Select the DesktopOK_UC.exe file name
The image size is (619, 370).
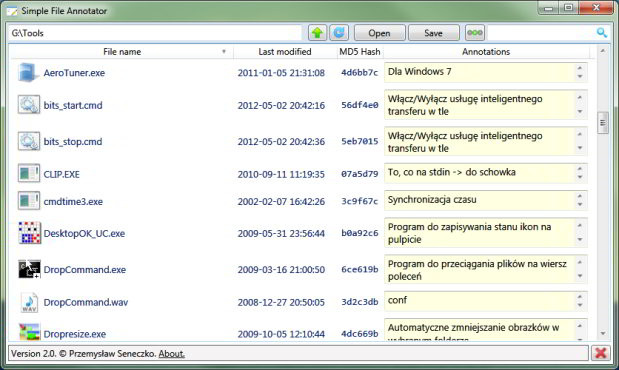84,234
